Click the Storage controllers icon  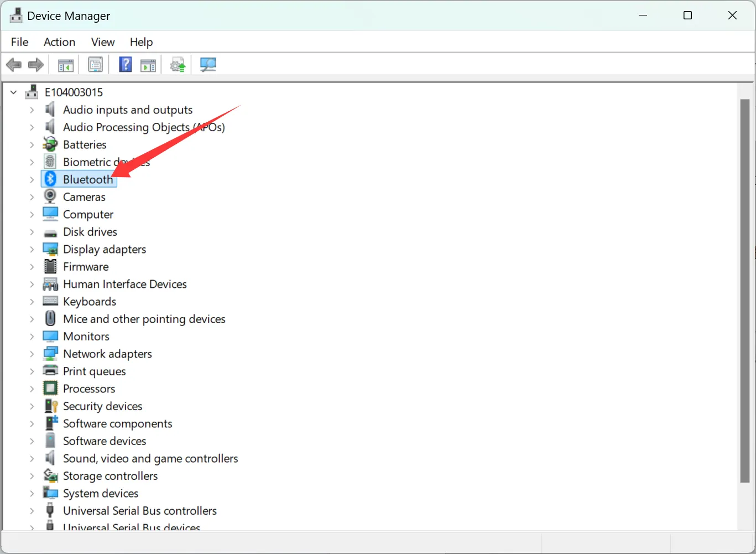50,475
